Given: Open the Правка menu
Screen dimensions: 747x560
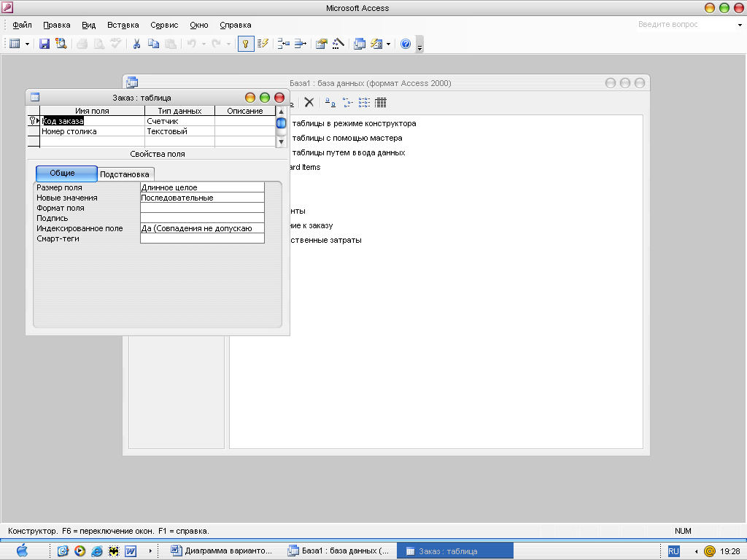Looking at the screenshot, I should point(57,26).
